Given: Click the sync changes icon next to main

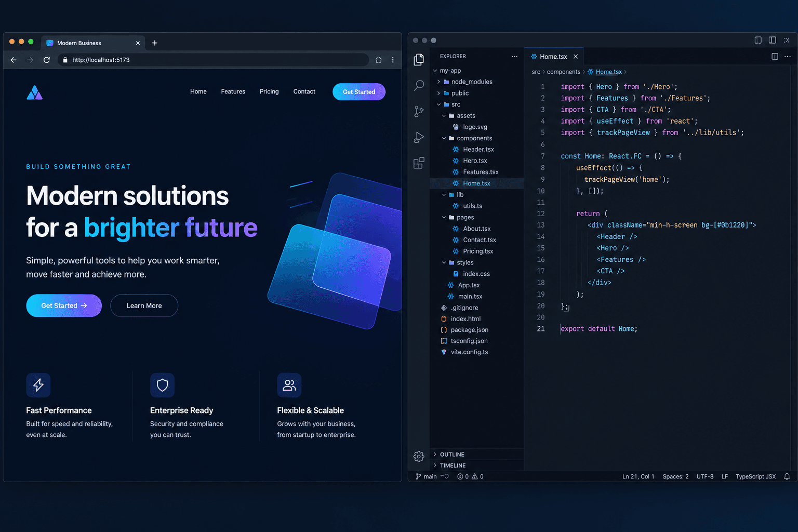Looking at the screenshot, I should tap(445, 476).
